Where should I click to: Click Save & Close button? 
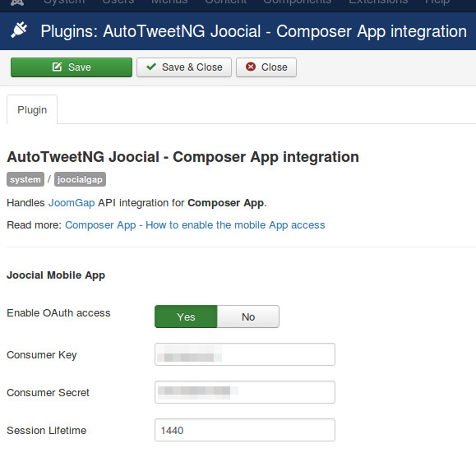click(184, 67)
